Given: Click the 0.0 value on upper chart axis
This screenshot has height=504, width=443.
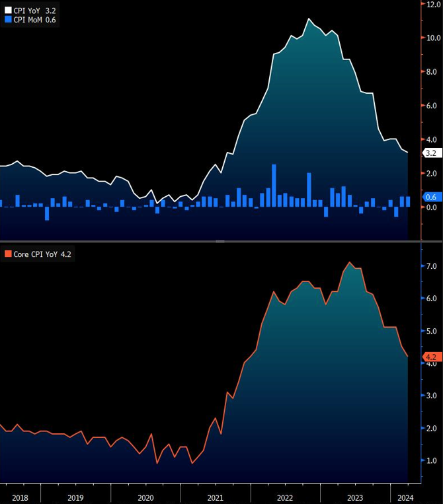Looking at the screenshot, I should click(x=431, y=207).
